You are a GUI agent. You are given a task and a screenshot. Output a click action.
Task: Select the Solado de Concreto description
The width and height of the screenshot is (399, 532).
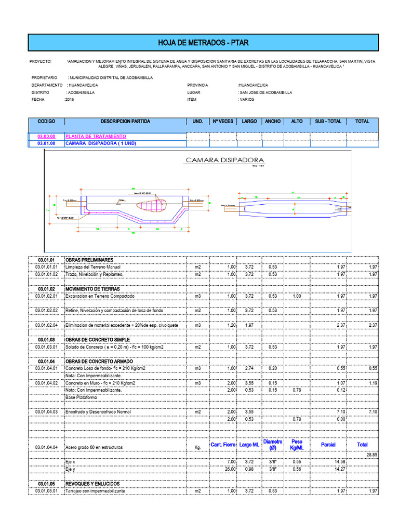tap(114, 347)
